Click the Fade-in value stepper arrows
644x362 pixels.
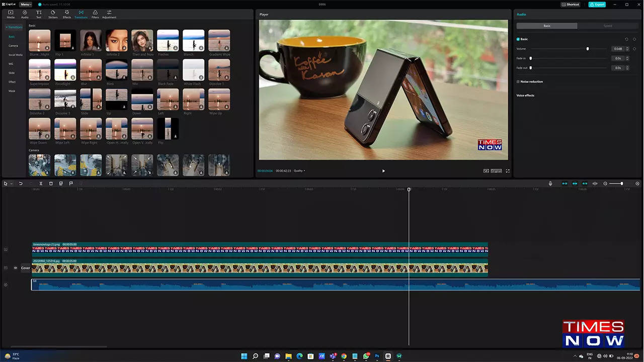(627, 58)
